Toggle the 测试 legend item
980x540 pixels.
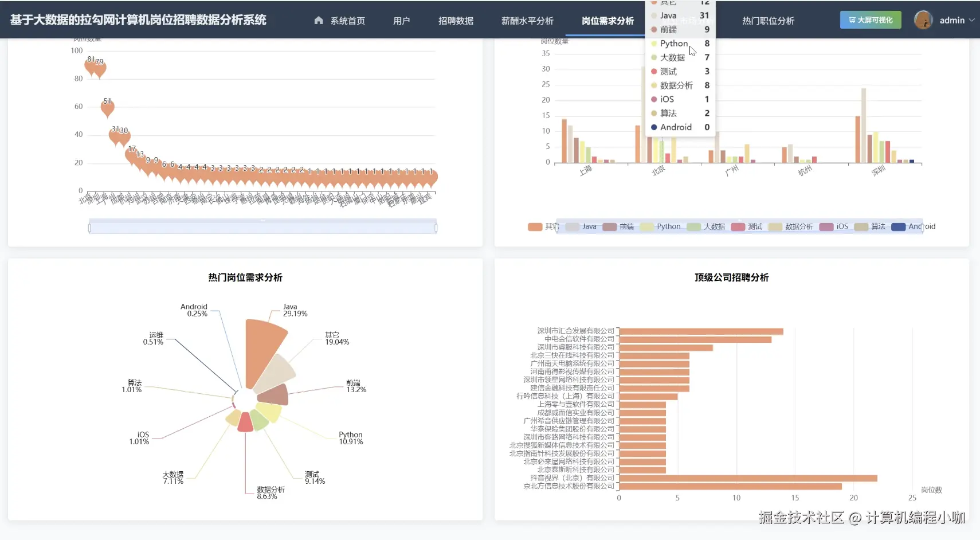pos(747,226)
